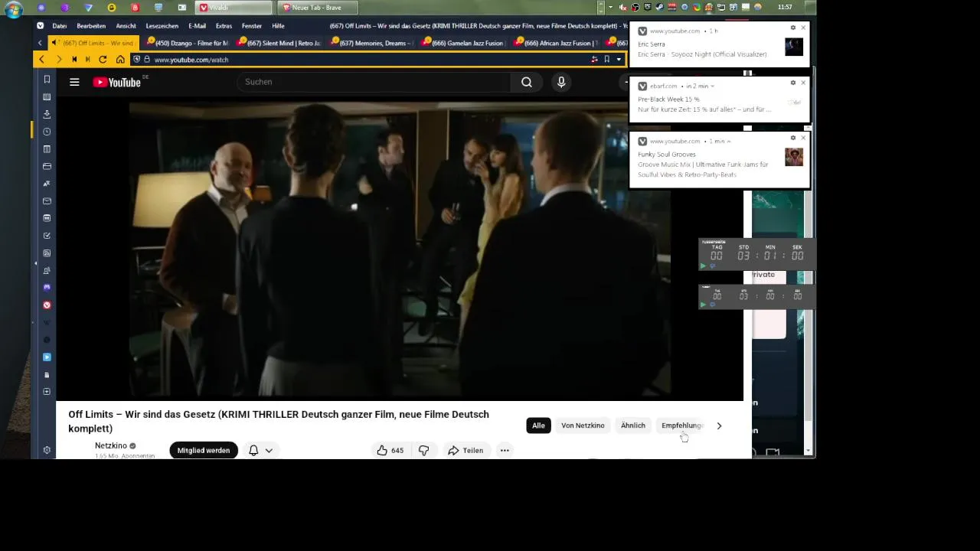
Task: Add a new web panel with plus icon
Action: 47,392
